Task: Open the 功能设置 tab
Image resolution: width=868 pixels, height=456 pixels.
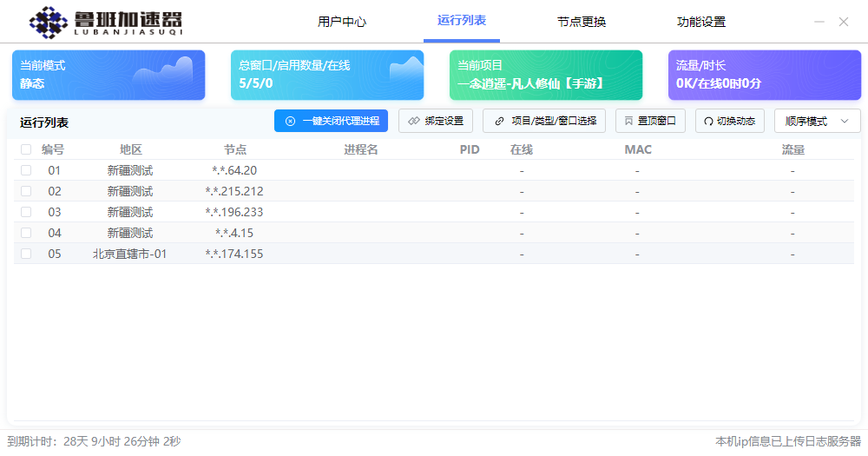Action: tap(701, 22)
